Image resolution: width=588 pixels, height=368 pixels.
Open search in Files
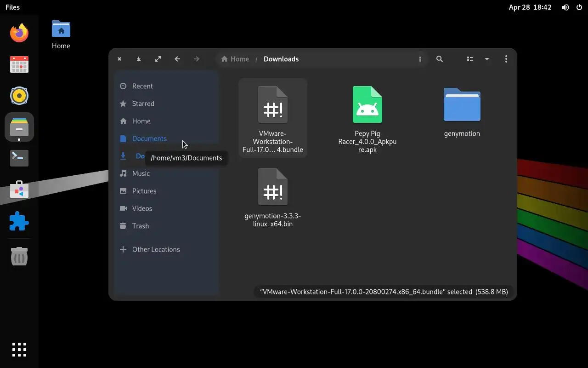click(440, 59)
